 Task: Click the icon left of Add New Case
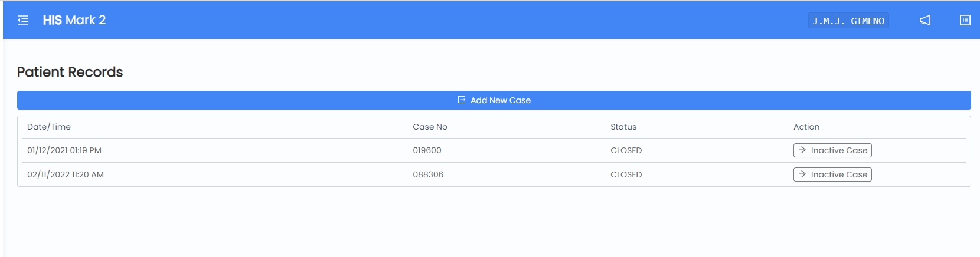(x=462, y=100)
